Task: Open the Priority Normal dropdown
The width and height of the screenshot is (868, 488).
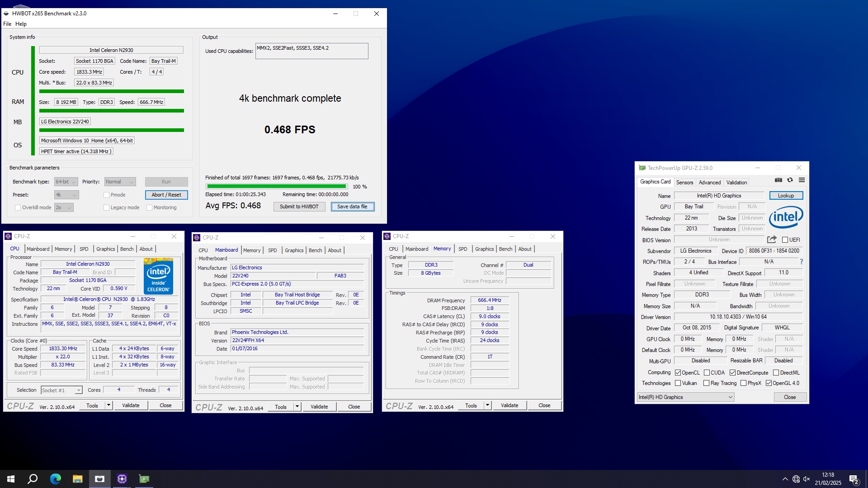Action: click(120, 182)
